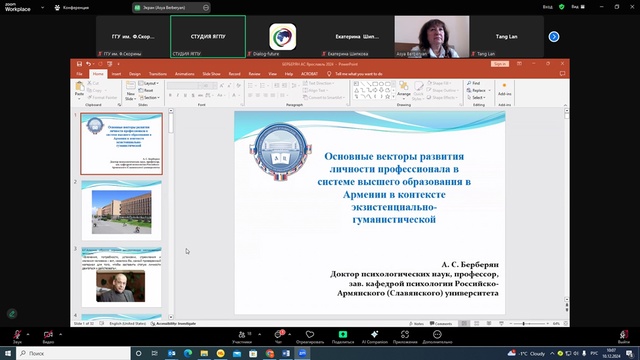This screenshot has width=640, height=360.
Task: Toggle Notes pane in PowerPoint status bar
Action: (x=416, y=324)
